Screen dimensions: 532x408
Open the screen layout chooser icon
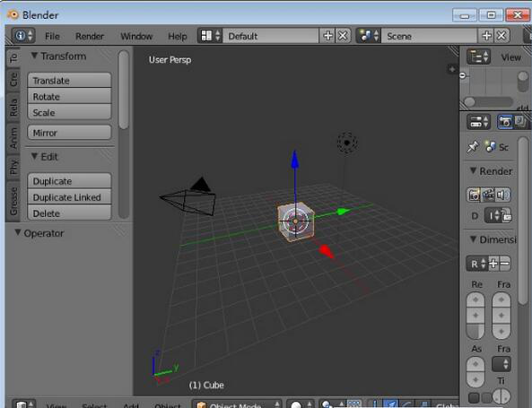tap(210, 36)
